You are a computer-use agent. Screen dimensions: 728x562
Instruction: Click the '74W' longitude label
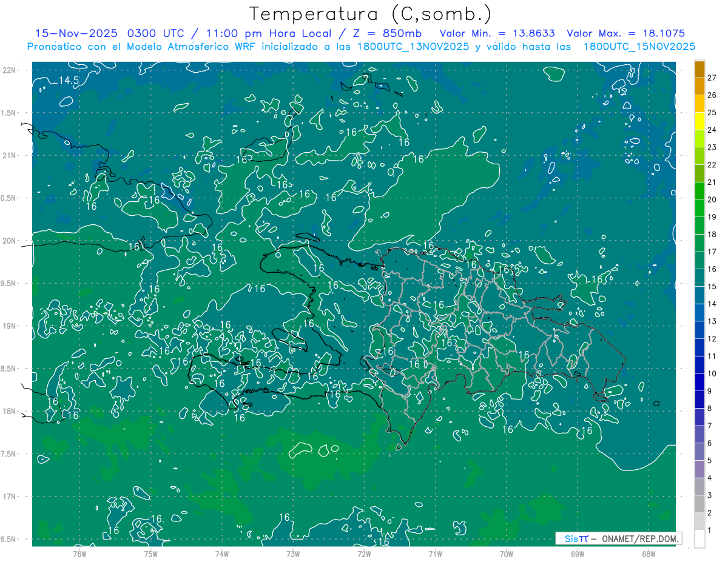pos(221,554)
